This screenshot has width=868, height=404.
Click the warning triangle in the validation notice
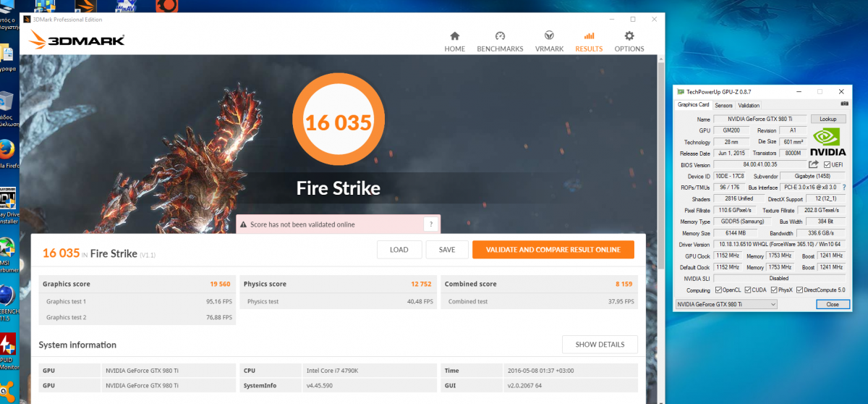coord(244,224)
